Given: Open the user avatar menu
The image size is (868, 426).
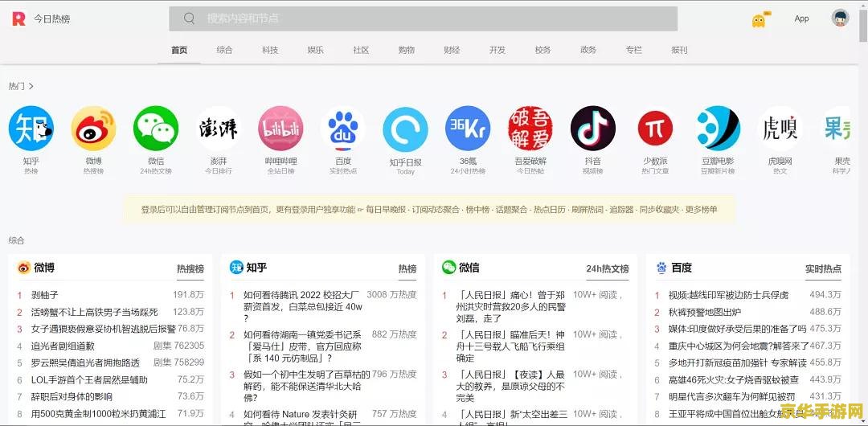Looking at the screenshot, I should pyautogui.click(x=840, y=18).
